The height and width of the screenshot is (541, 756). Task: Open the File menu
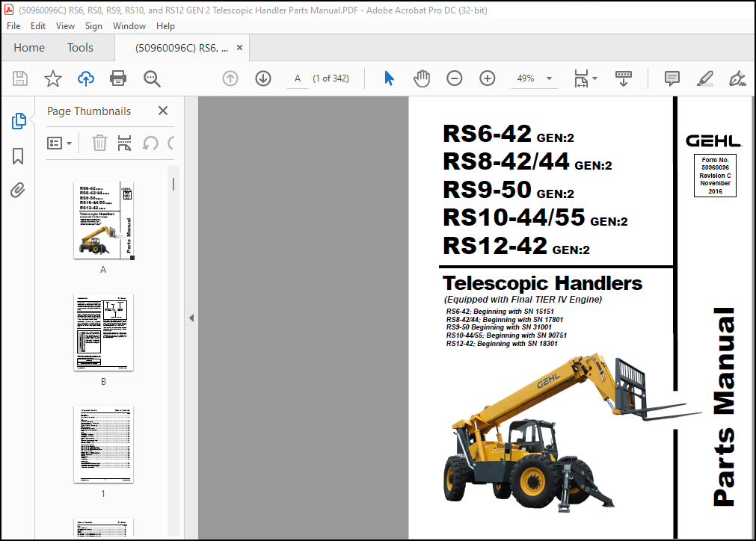click(x=13, y=26)
